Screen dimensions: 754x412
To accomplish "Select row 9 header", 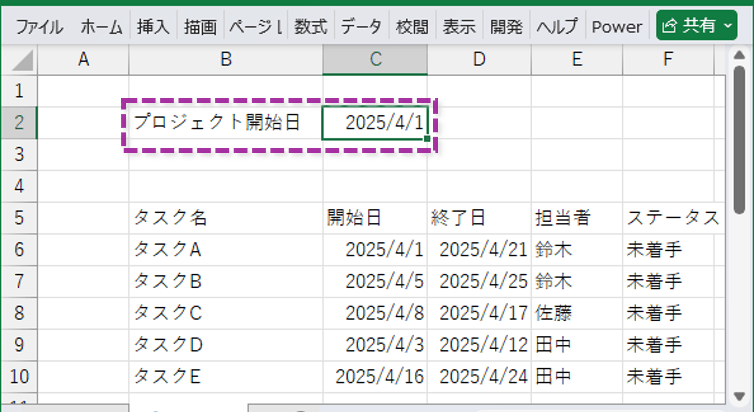I will (19, 345).
